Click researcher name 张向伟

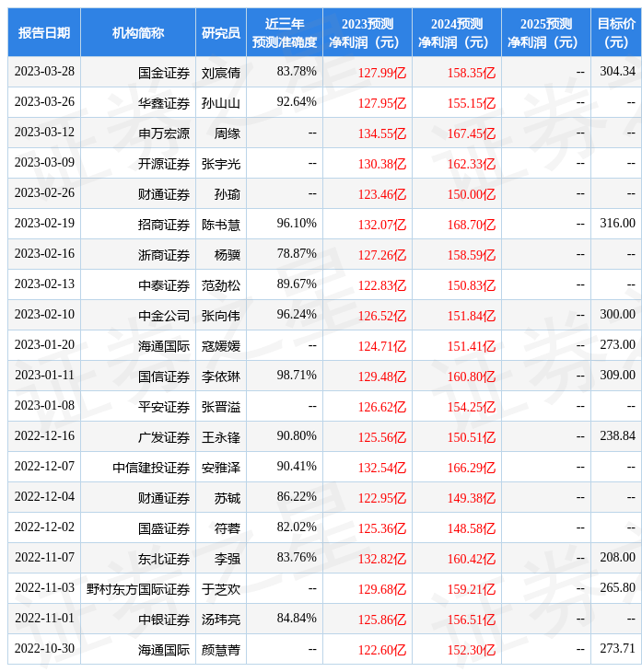221,317
